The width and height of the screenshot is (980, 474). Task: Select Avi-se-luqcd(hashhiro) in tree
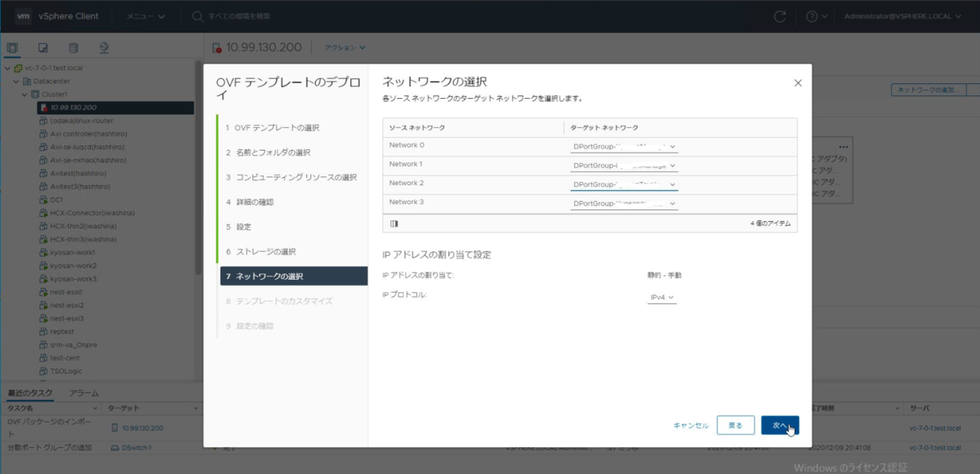click(x=87, y=147)
